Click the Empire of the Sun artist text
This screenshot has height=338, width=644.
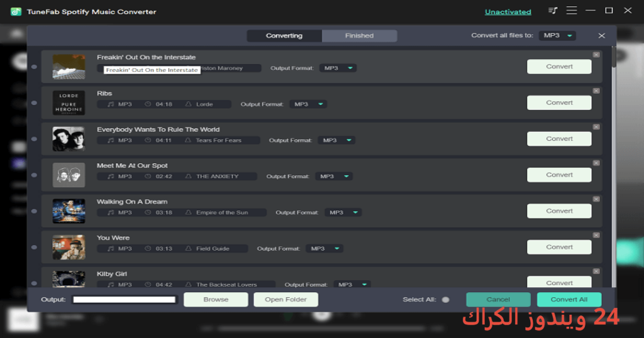click(x=222, y=212)
